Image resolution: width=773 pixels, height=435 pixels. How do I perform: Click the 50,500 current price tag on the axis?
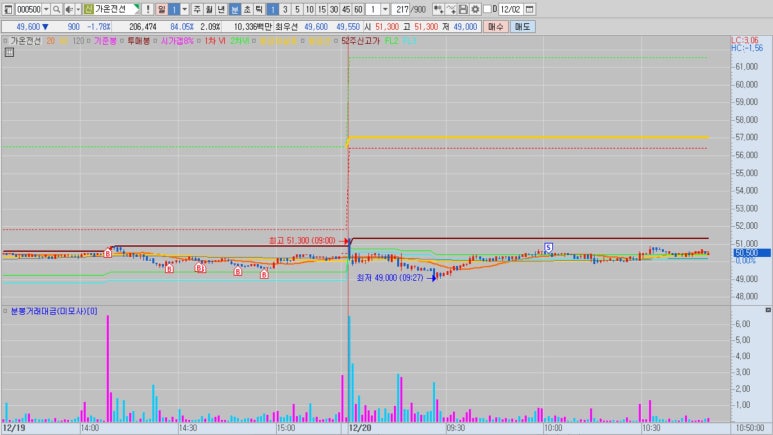coord(751,253)
